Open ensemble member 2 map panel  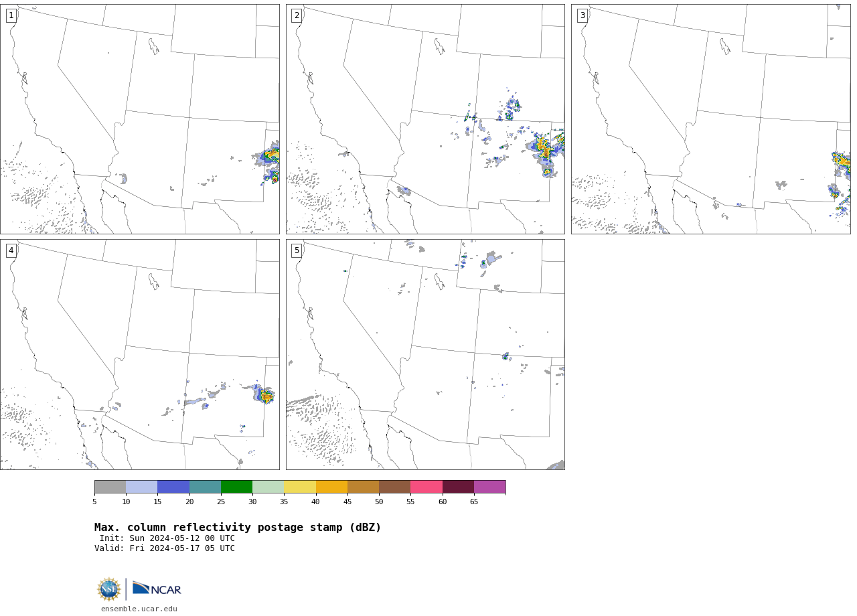425,119
